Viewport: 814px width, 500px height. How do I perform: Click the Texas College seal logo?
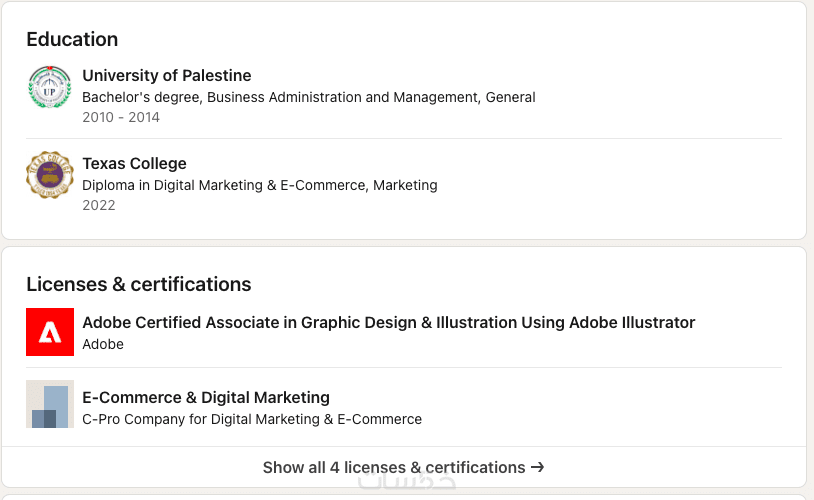(x=49, y=175)
